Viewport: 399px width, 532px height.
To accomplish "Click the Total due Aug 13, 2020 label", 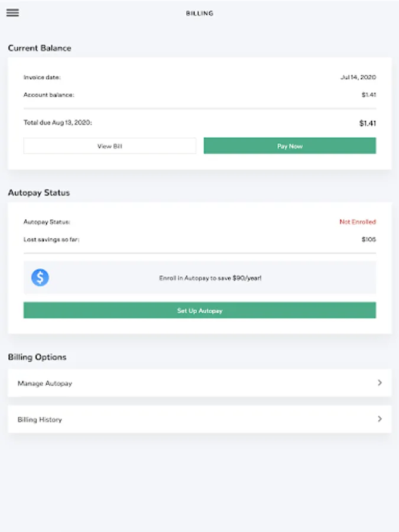I will point(58,123).
